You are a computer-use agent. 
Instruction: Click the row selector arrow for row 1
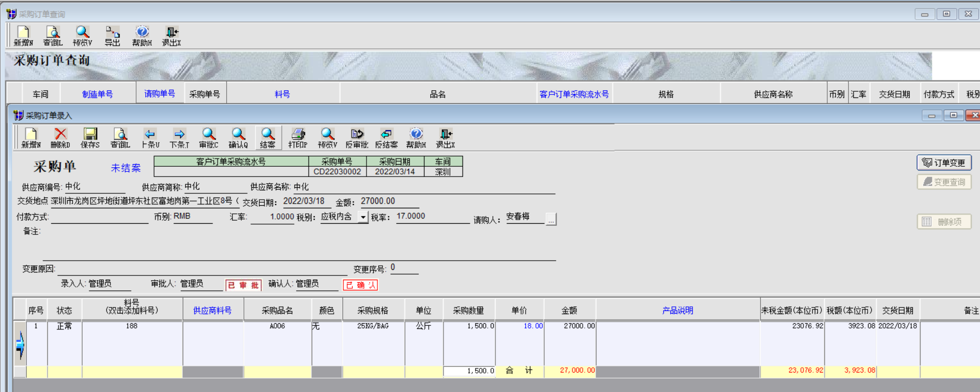click(x=20, y=344)
